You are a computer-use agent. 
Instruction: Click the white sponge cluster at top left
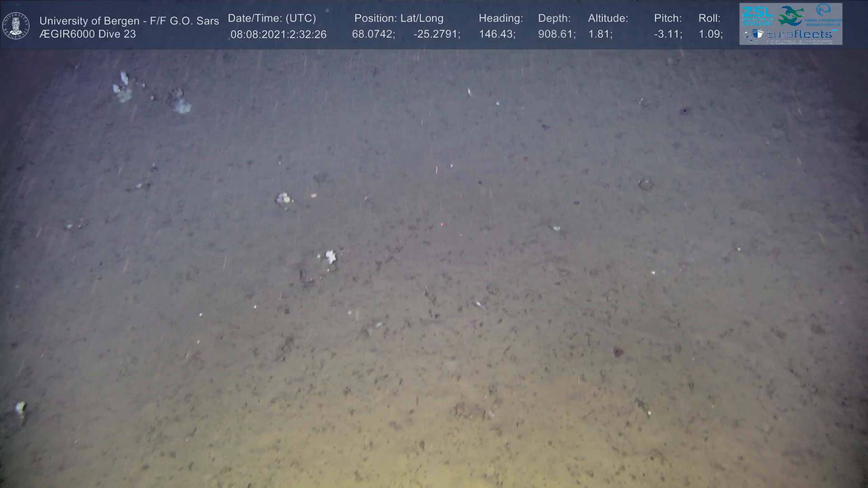click(x=123, y=88)
